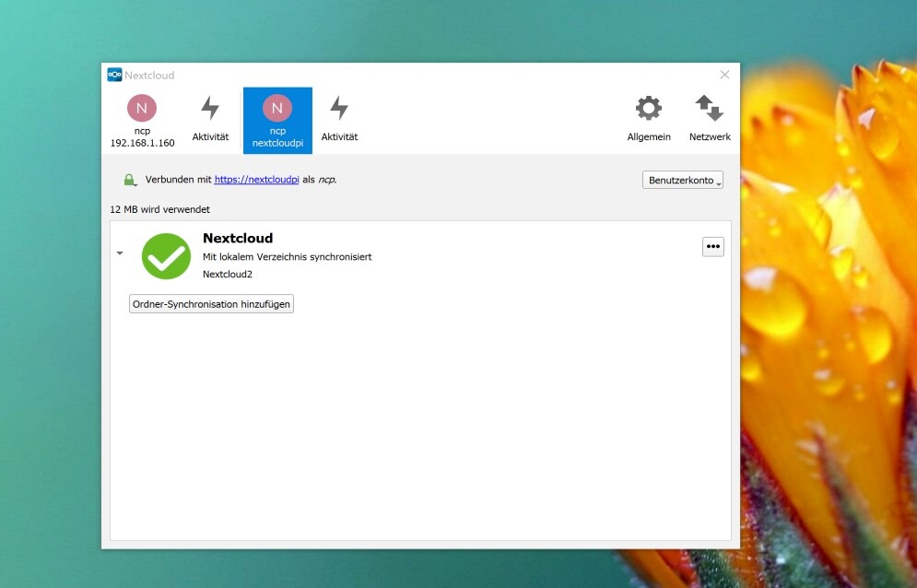Click '12 MB wird verwendet' text
The height and width of the screenshot is (588, 917).
[x=160, y=209]
